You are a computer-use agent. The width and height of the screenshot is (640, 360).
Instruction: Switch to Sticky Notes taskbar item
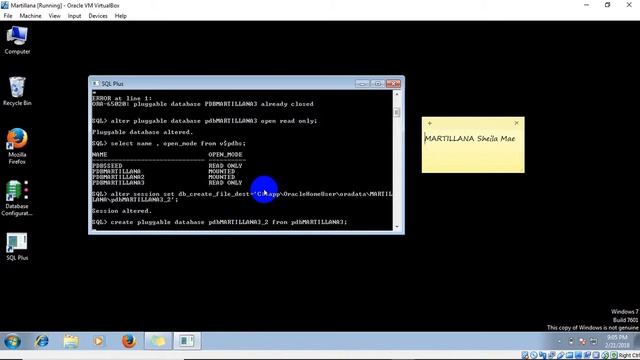158,341
